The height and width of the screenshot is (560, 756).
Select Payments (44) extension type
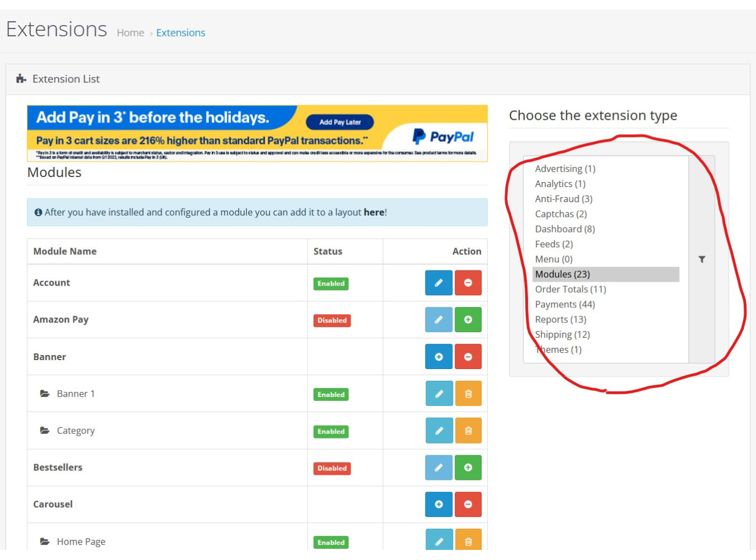(x=564, y=304)
